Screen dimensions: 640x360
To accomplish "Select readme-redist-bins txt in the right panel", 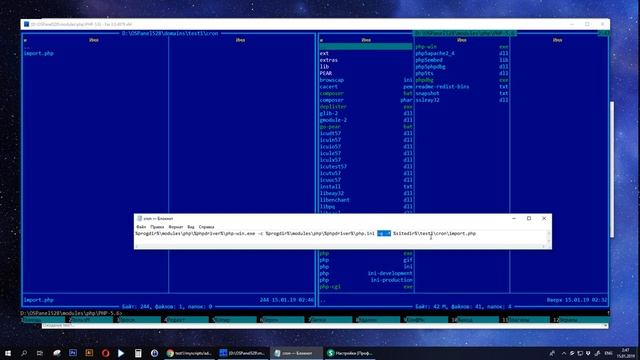I will coord(462,87).
